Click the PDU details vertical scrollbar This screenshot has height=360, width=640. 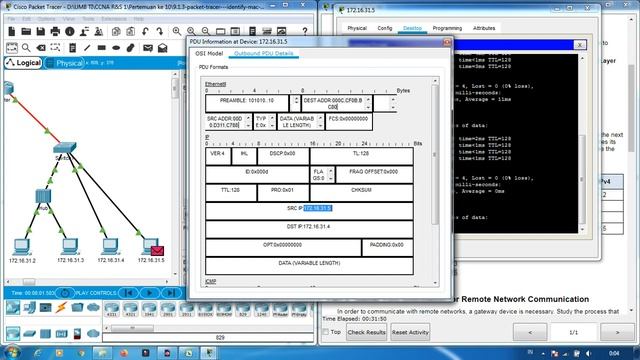click(x=435, y=155)
